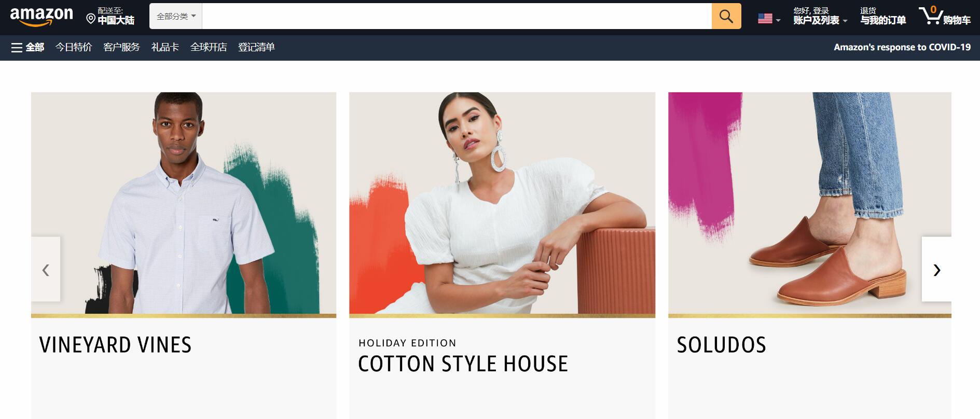Go to 礼品卡 navigation item

click(x=165, y=48)
